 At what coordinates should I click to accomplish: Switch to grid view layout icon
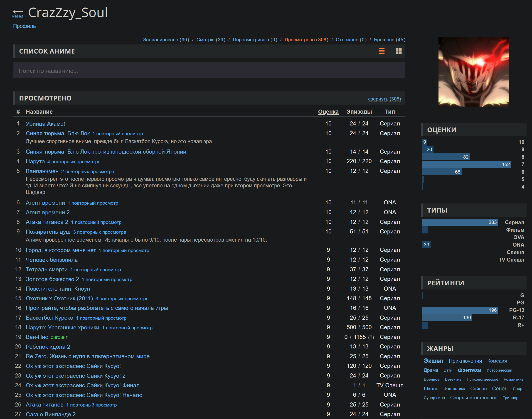(399, 51)
